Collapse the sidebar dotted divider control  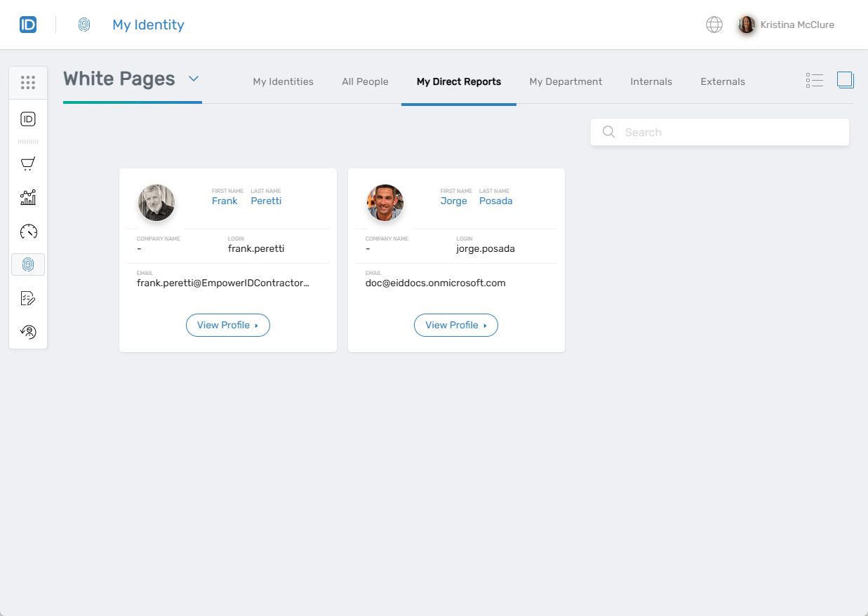[28, 140]
